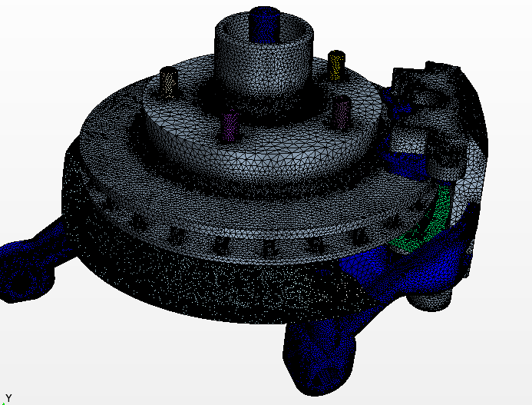Pick the small gray cylinder under the caliper arm
Viewport: 532px width, 405px height.
pos(429,300)
